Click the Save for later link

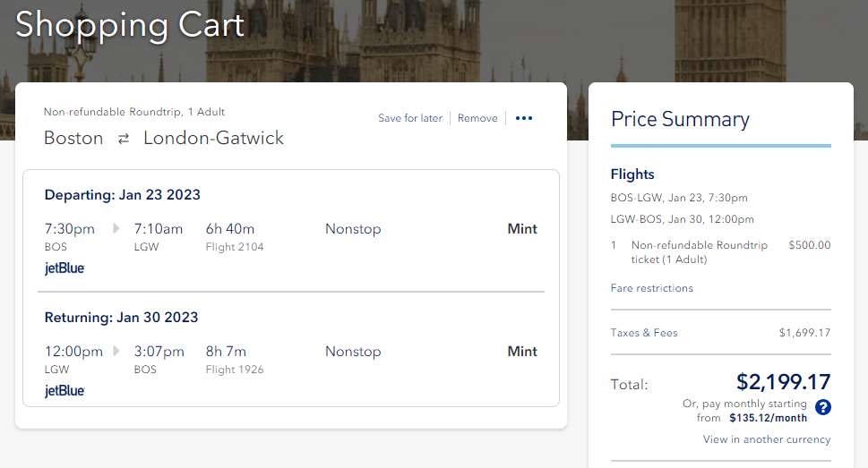click(410, 118)
